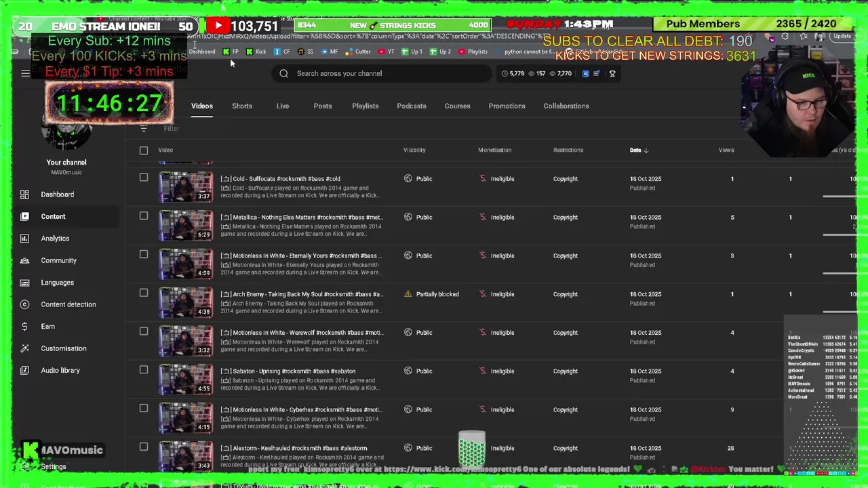
Task: Select the Sabaton - Uprising checkbox
Action: (144, 370)
